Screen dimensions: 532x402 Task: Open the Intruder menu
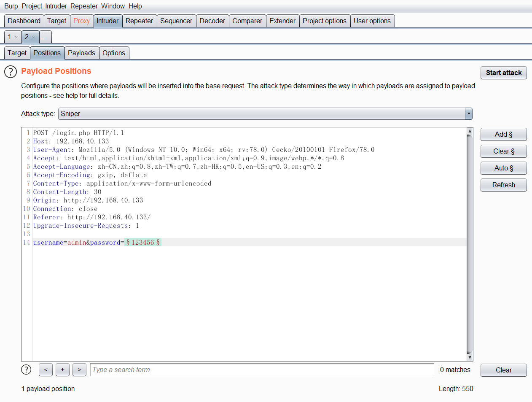click(56, 6)
